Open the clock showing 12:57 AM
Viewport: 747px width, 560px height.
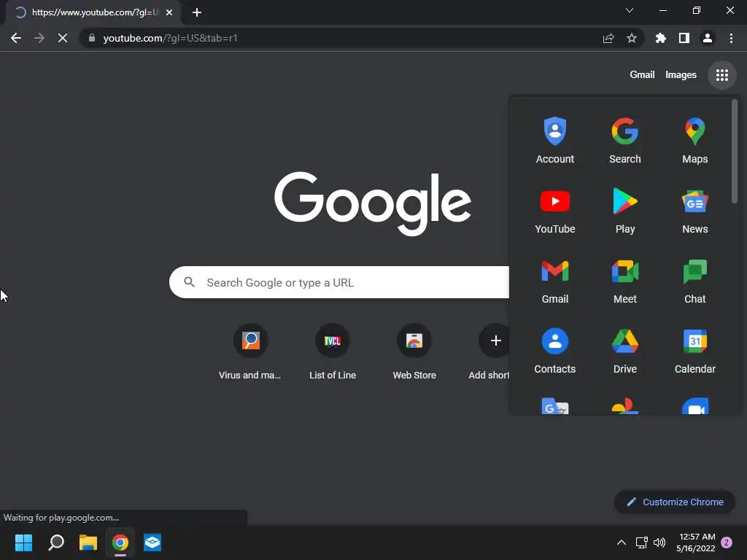tap(695, 542)
